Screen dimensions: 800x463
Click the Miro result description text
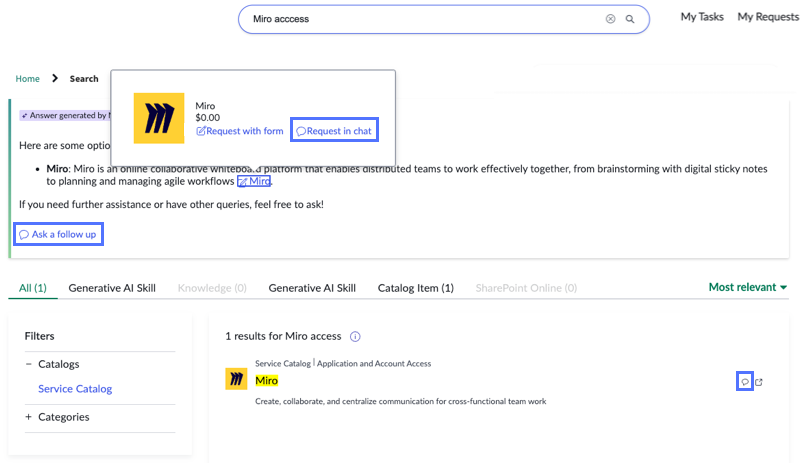(x=401, y=401)
